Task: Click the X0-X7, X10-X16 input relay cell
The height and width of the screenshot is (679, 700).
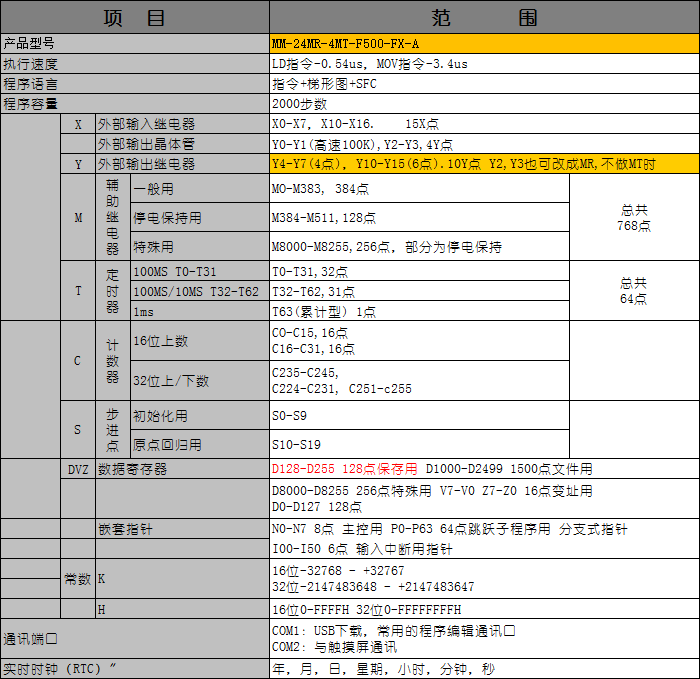Action: click(484, 124)
